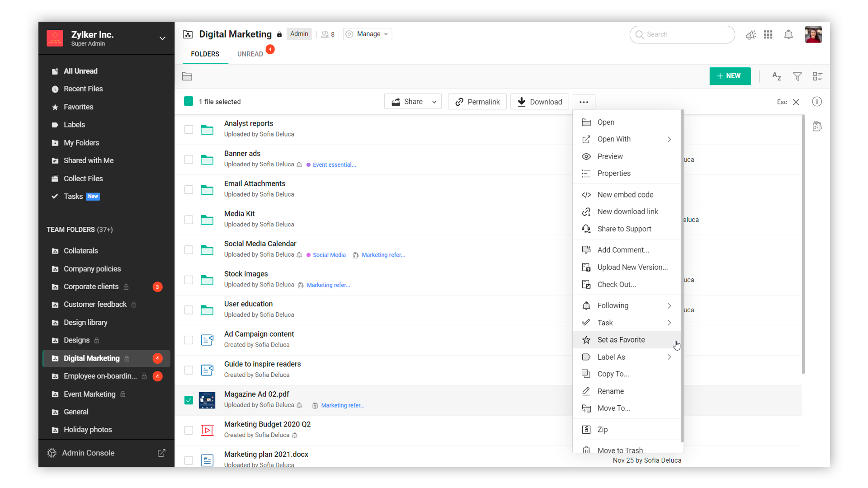Viewport: 868px width, 488px height.
Task: Open the apps grid icon
Action: click(768, 35)
